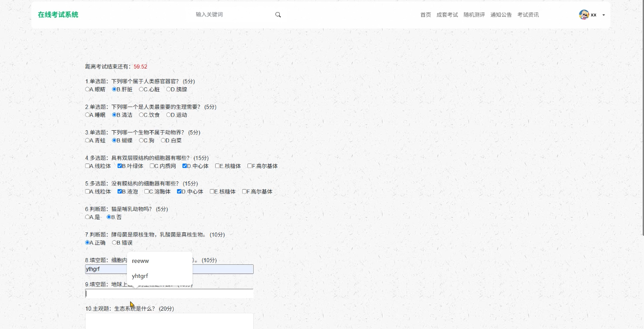Click question 8 fill-in field with ythgrf
Image resolution: width=644 pixels, height=329 pixels.
tap(169, 269)
